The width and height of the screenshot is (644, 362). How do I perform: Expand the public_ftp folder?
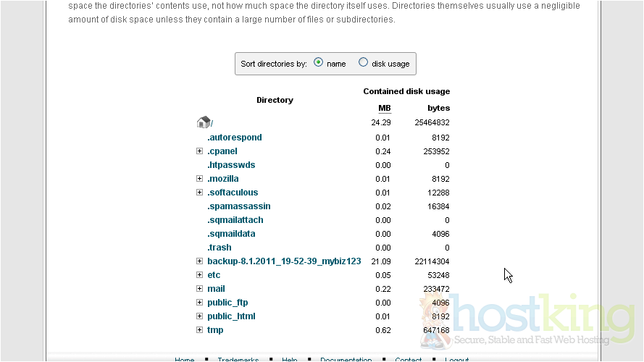point(200,303)
